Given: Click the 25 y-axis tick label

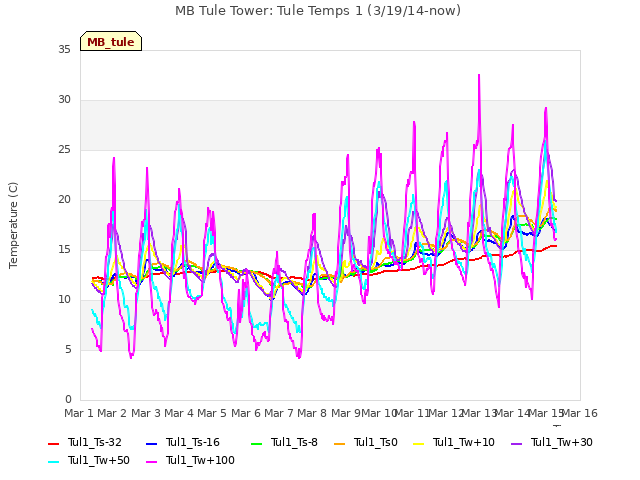Looking at the screenshot, I should click(64, 150).
